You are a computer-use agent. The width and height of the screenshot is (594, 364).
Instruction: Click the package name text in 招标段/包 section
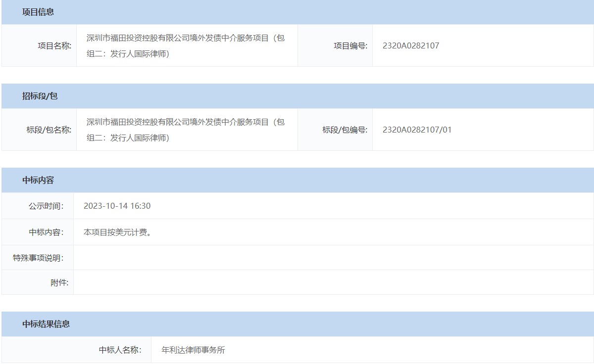click(x=186, y=130)
